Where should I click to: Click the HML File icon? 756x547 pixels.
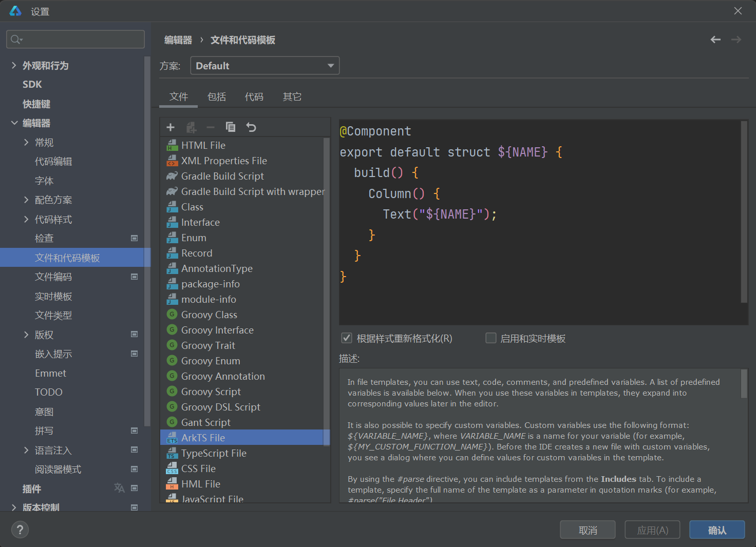click(x=172, y=484)
